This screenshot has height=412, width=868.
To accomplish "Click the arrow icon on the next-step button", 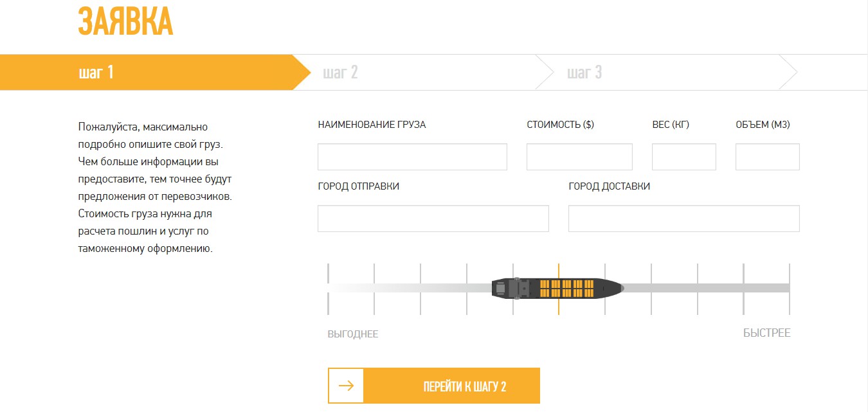I will (x=346, y=386).
